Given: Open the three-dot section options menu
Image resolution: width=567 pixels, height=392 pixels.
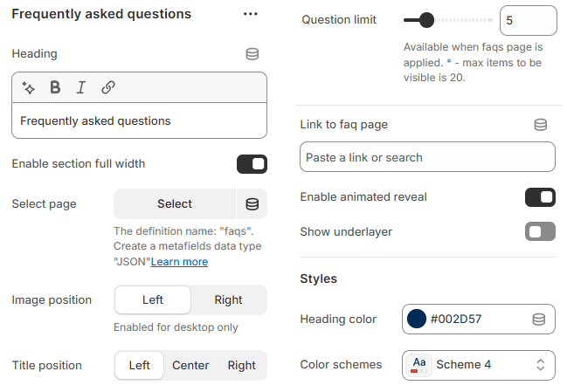Looking at the screenshot, I should (x=250, y=14).
